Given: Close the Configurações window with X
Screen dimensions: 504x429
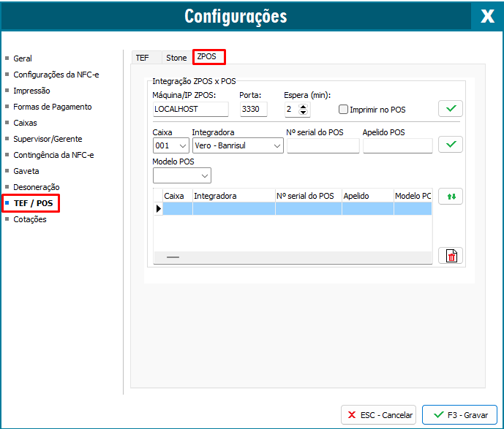Looking at the screenshot, I should click(x=486, y=16).
